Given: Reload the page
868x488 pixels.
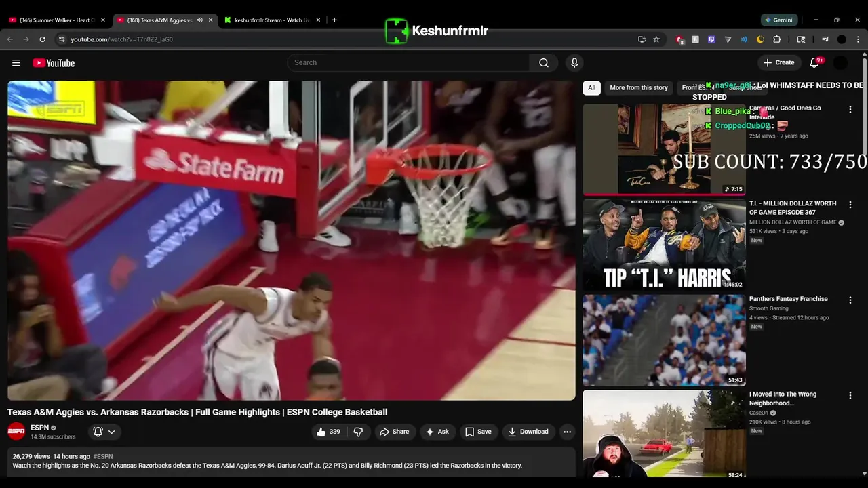Looking at the screenshot, I should click(42, 39).
